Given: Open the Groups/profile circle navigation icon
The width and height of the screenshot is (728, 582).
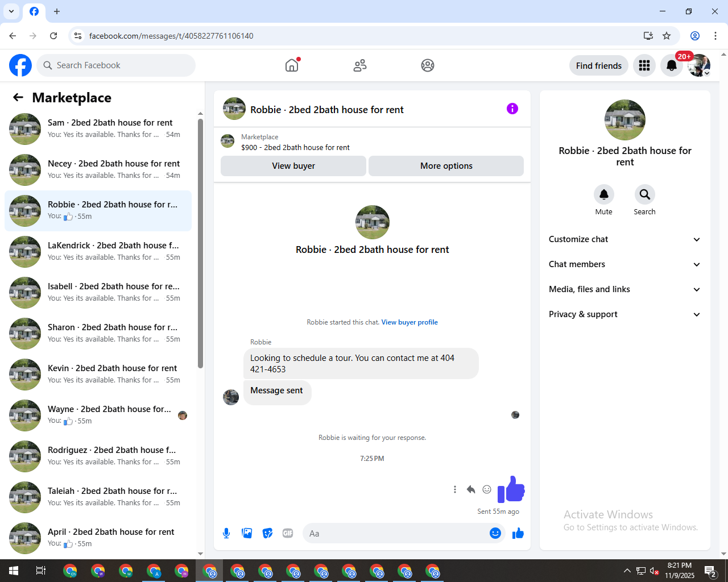Looking at the screenshot, I should [x=428, y=65].
